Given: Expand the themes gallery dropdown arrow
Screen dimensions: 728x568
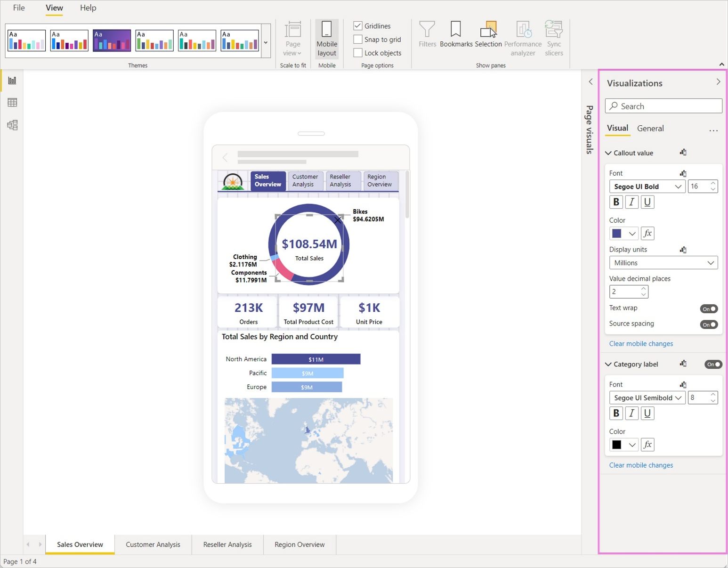Looking at the screenshot, I should pos(266,42).
